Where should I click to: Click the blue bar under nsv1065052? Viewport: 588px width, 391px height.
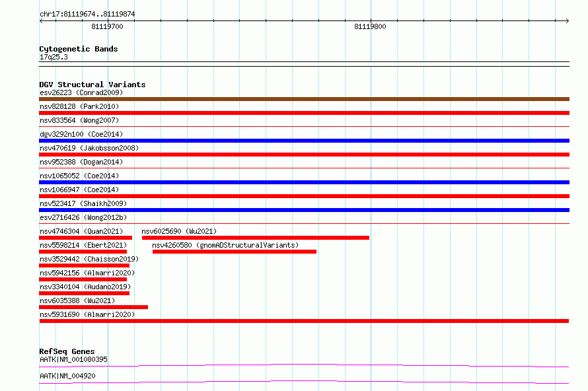tap(304, 182)
